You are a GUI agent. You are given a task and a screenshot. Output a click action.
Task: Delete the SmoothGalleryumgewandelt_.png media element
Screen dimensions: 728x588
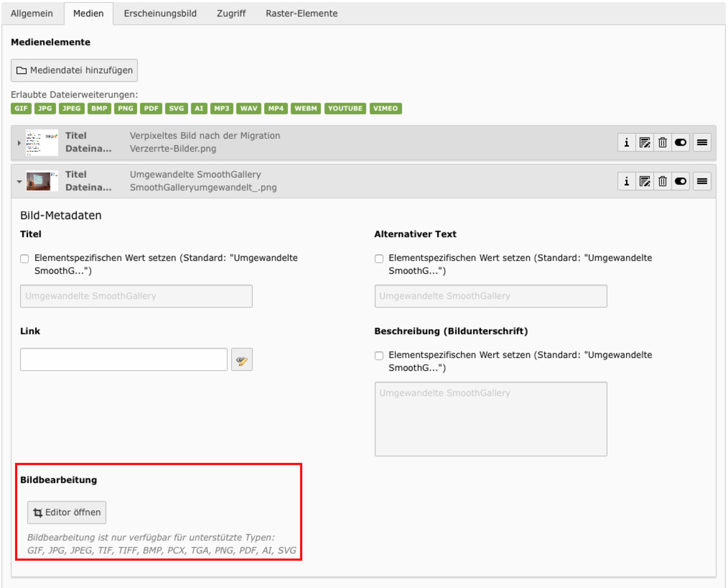click(x=662, y=181)
